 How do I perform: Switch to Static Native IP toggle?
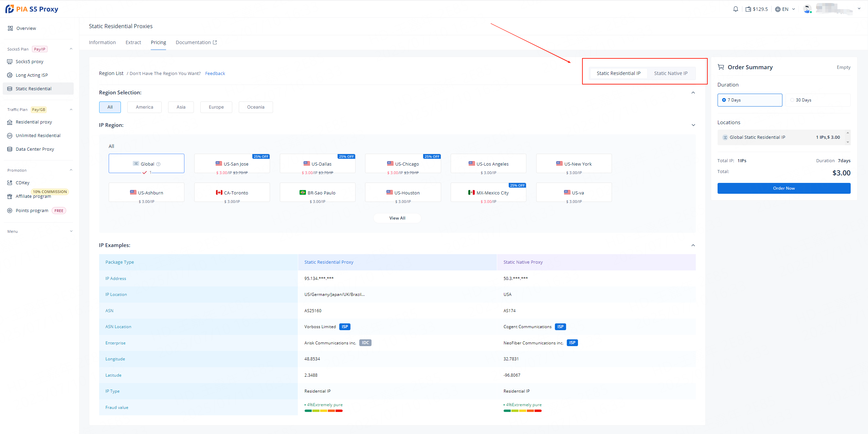pyautogui.click(x=670, y=73)
